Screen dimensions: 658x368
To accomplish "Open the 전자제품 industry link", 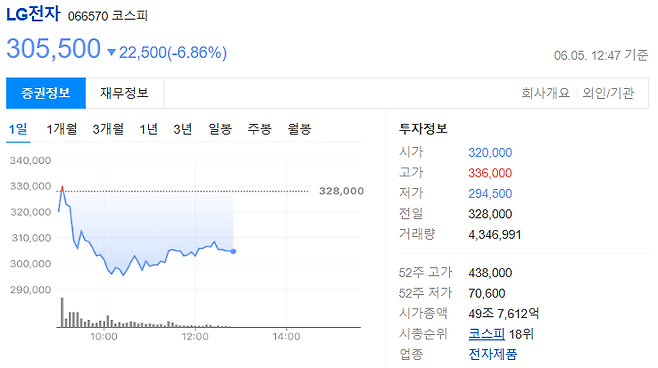I will pyautogui.click(x=493, y=354).
